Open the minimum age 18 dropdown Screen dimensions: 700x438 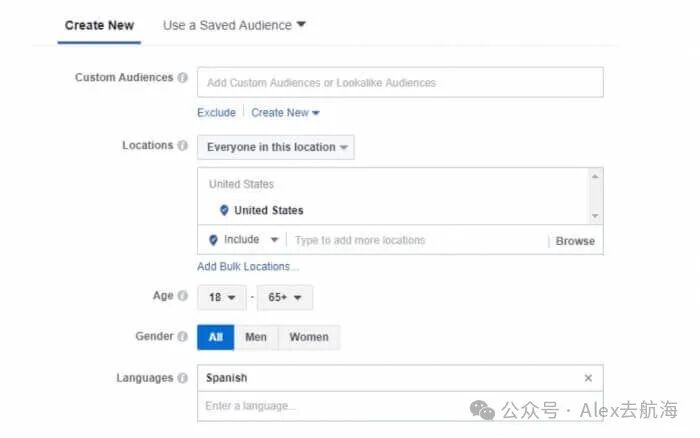pyautogui.click(x=222, y=297)
